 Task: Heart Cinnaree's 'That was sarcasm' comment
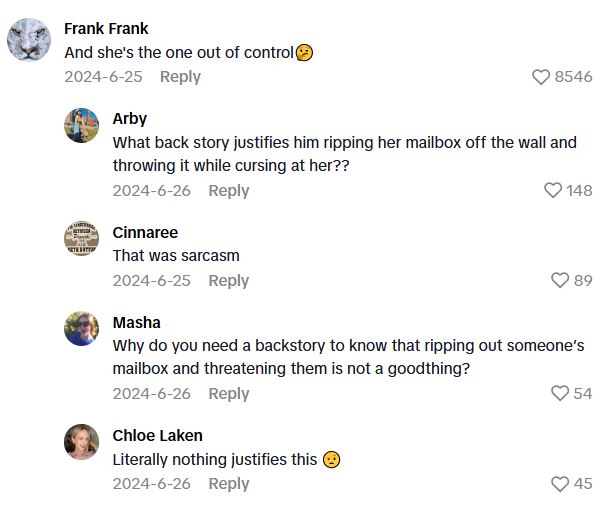[x=560, y=280]
